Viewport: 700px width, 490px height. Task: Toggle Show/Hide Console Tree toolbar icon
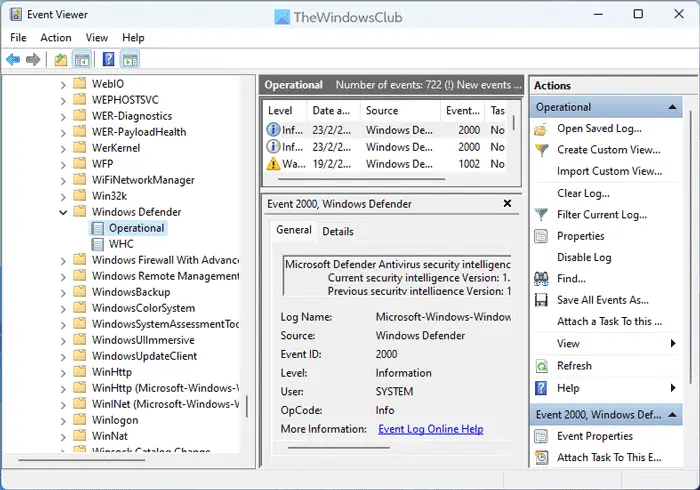coord(82,59)
